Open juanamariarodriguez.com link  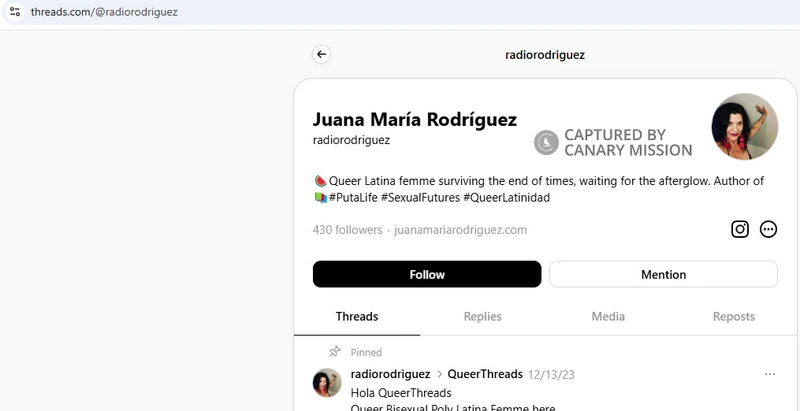pyautogui.click(x=460, y=230)
